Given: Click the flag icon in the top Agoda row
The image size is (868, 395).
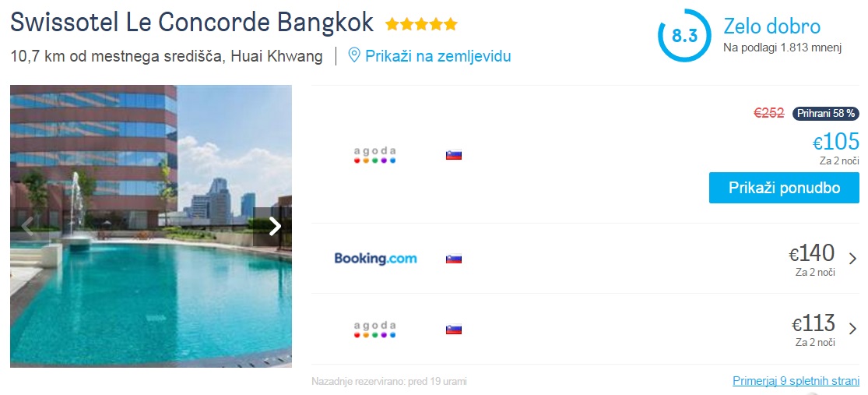Looking at the screenshot, I should (454, 154).
